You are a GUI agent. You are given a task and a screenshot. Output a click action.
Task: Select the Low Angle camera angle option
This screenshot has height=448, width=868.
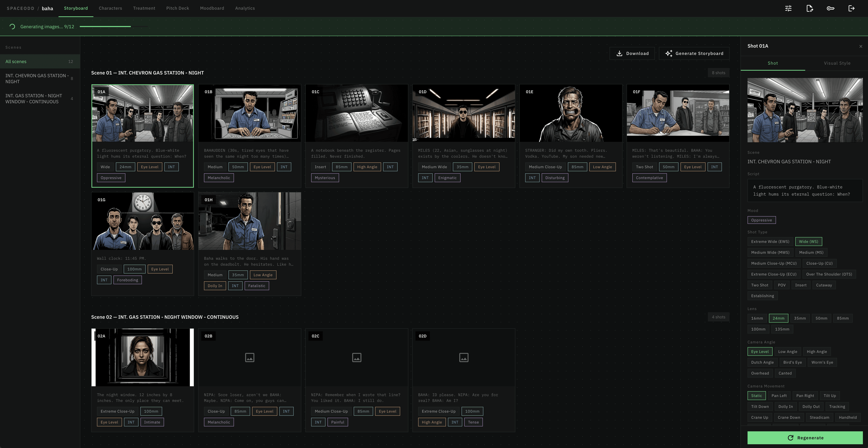788,352
